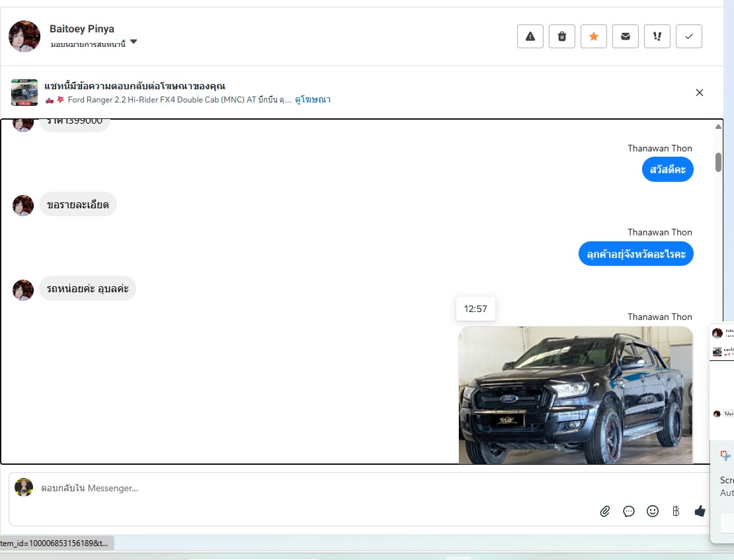Toggle the orange star follow-up marker
This screenshot has height=560, width=734.
(594, 36)
